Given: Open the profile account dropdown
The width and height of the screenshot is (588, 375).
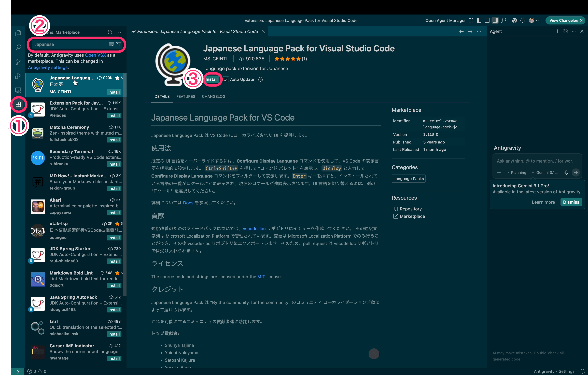Looking at the screenshot, I should coord(534,20).
